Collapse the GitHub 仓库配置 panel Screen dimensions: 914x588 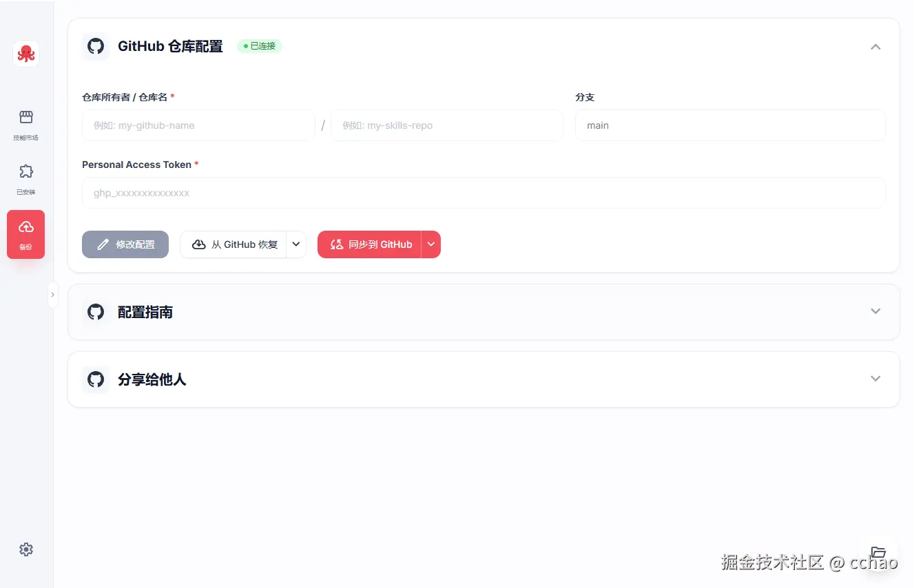[x=875, y=47]
